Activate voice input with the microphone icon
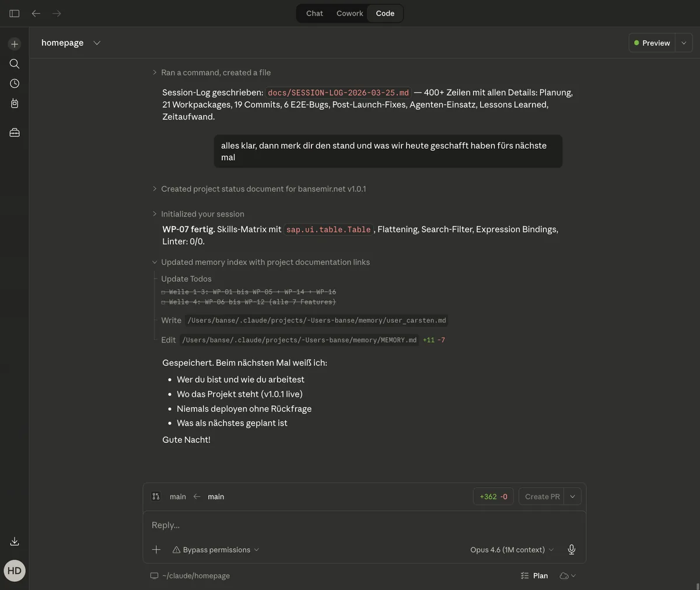The image size is (700, 590). point(571,549)
